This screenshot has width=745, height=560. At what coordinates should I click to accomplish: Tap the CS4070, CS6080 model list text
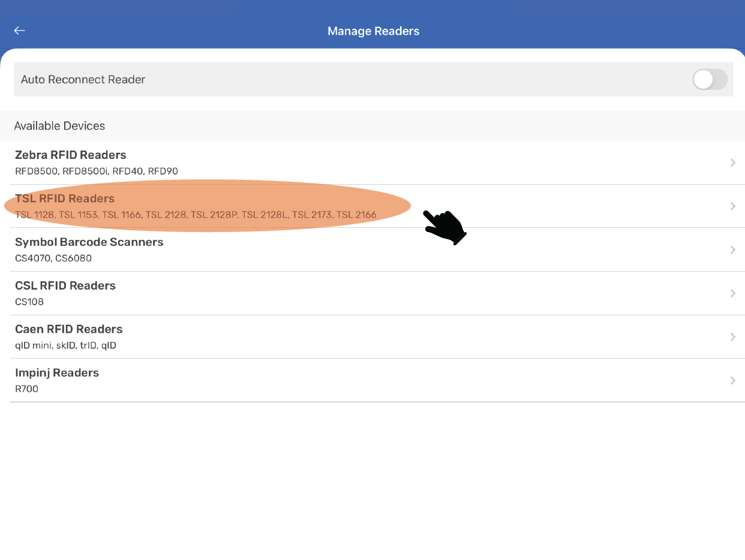pos(53,258)
